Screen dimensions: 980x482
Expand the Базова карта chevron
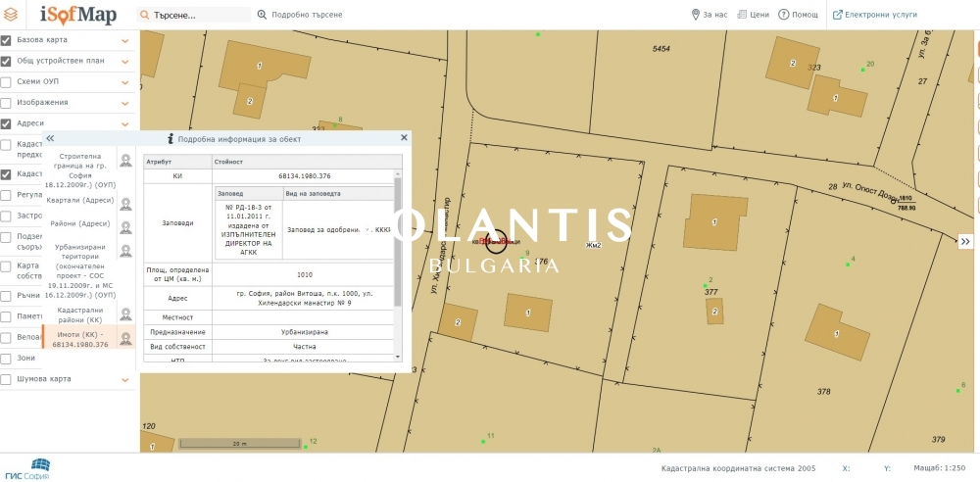[125, 41]
